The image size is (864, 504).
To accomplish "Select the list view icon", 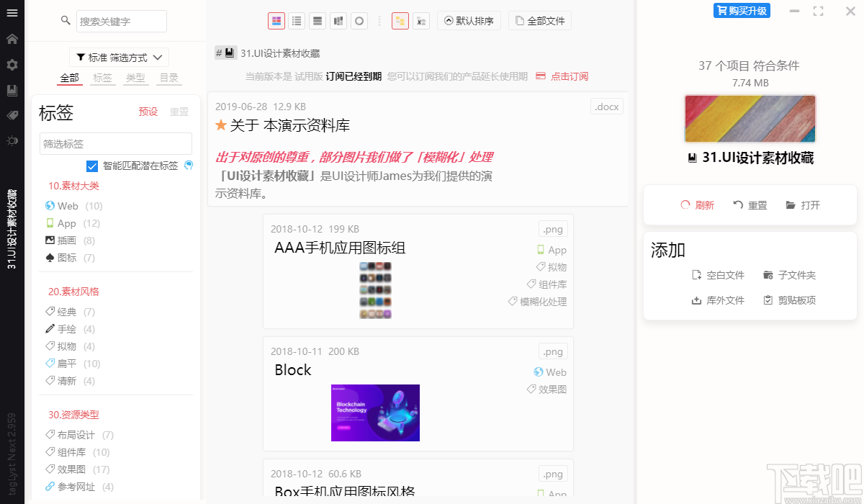I will coord(297,21).
